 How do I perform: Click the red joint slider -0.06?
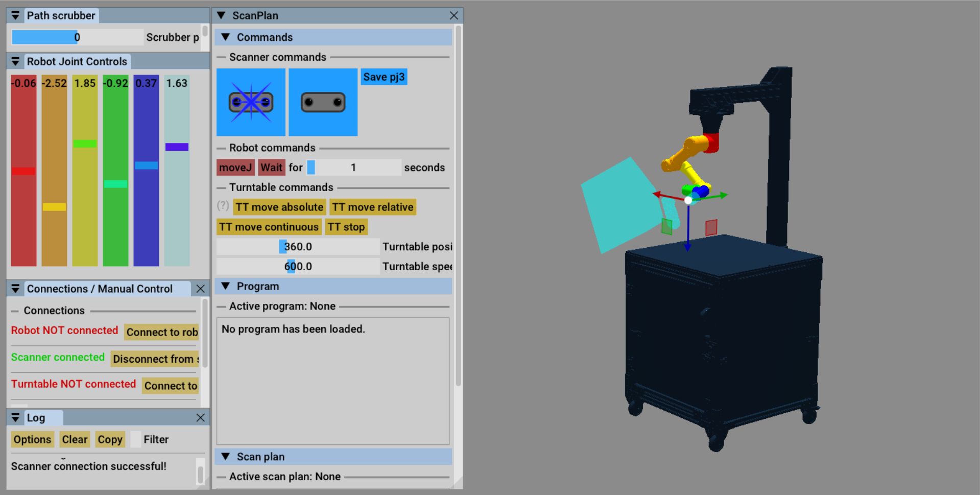(23, 171)
